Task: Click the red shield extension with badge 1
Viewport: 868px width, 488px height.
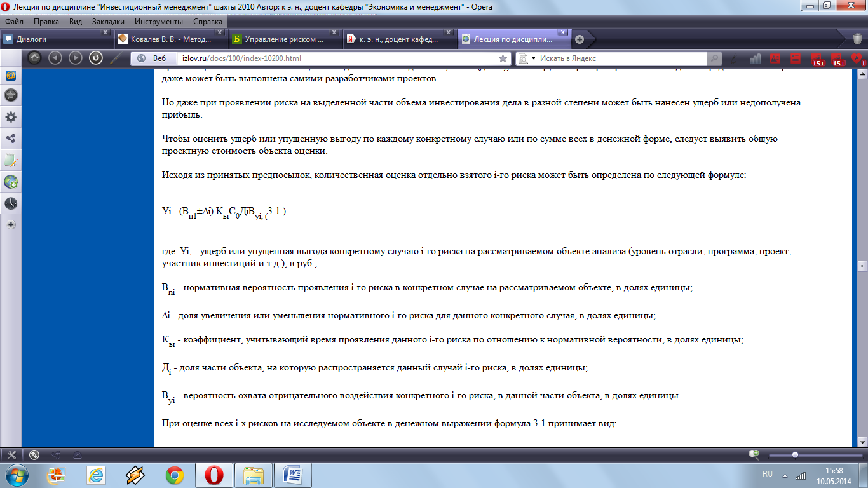Action: point(858,58)
